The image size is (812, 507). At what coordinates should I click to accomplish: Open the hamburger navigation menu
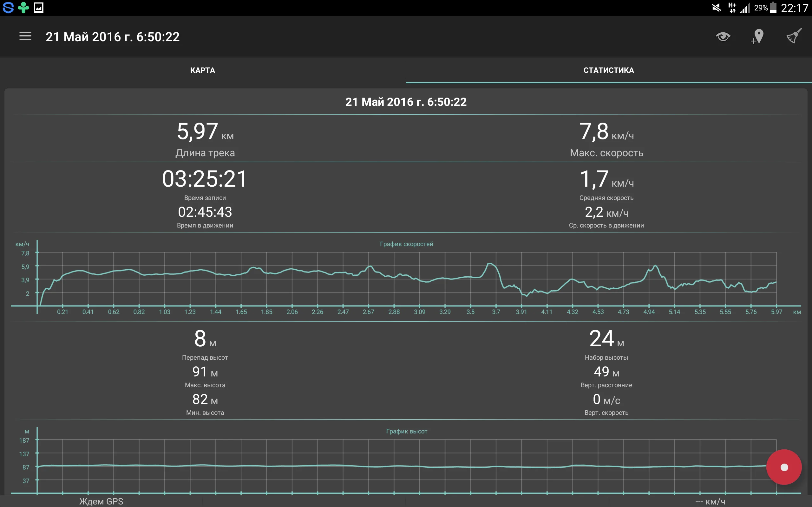25,36
